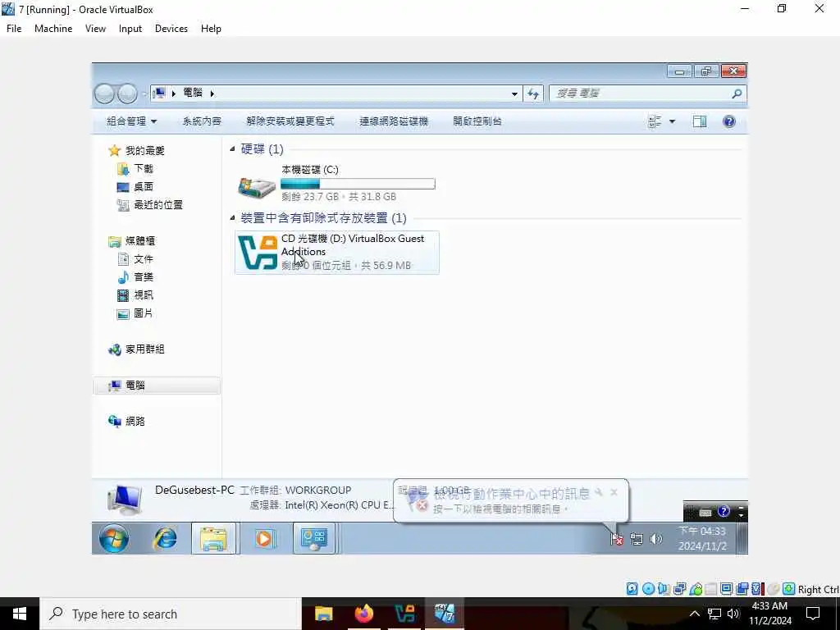Select 桌面 in the sidebar
Screen dimensions: 840x630
click(x=135, y=187)
